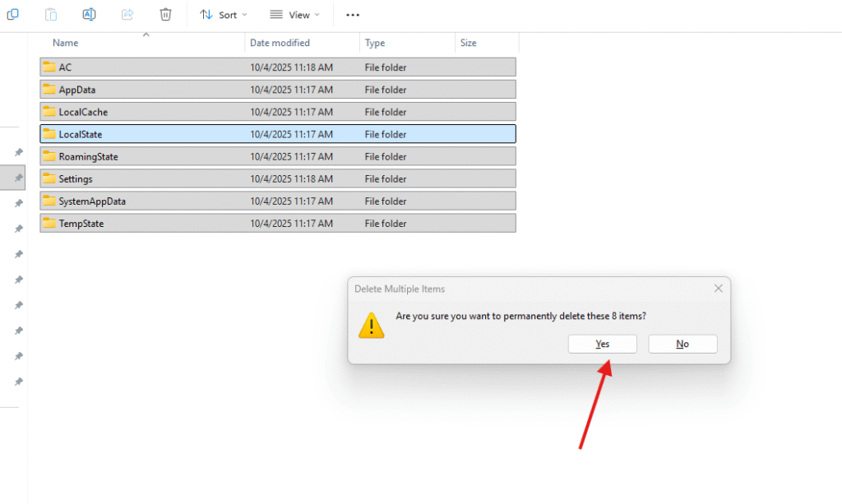The width and height of the screenshot is (842, 504).
Task: Sort by the Name column header
Action: (66, 43)
